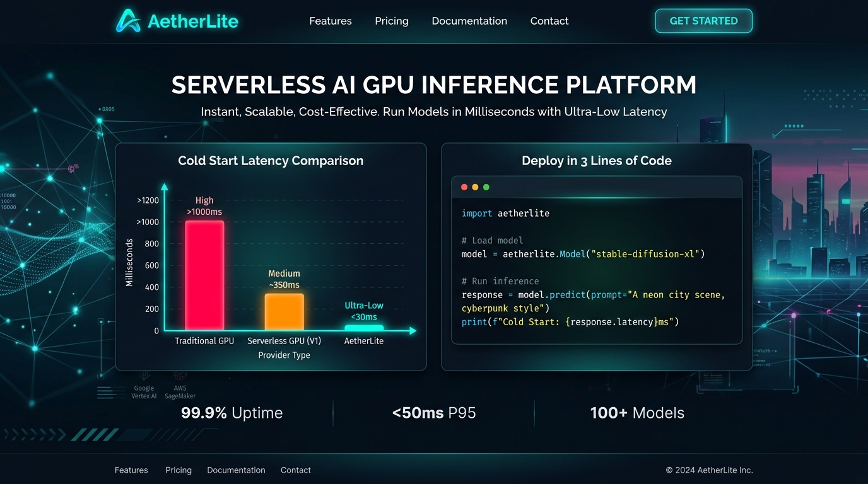This screenshot has width=868, height=484.
Task: Select Contact in the top navigation
Action: (x=549, y=21)
